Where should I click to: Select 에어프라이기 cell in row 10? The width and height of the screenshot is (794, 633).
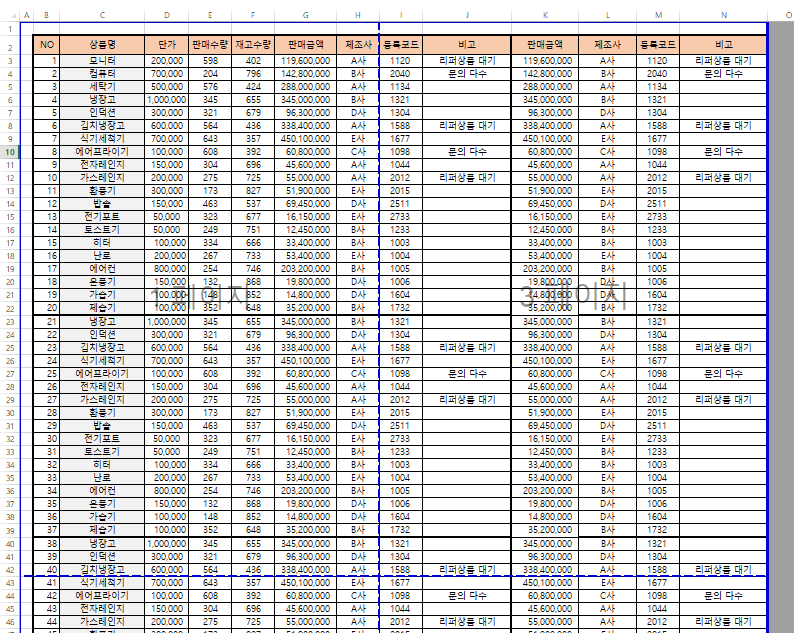click(102, 151)
